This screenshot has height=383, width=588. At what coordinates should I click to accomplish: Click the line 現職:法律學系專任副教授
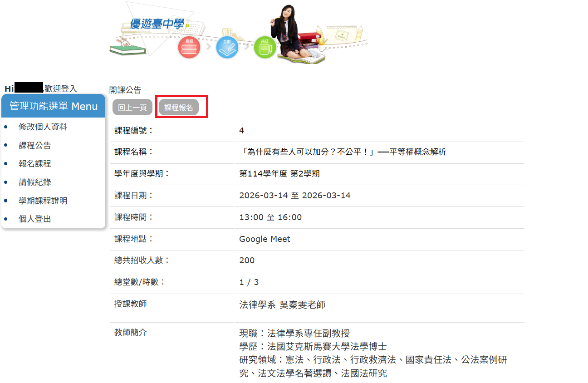click(x=294, y=334)
